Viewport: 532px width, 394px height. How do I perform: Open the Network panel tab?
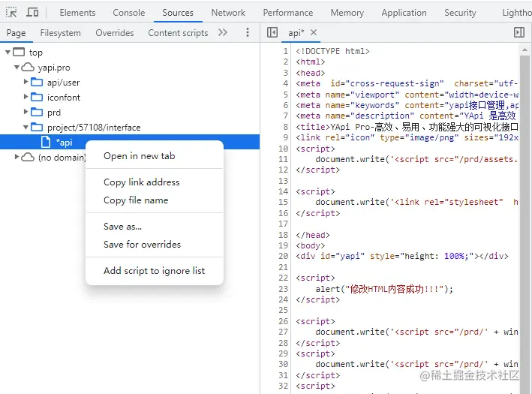pos(228,13)
